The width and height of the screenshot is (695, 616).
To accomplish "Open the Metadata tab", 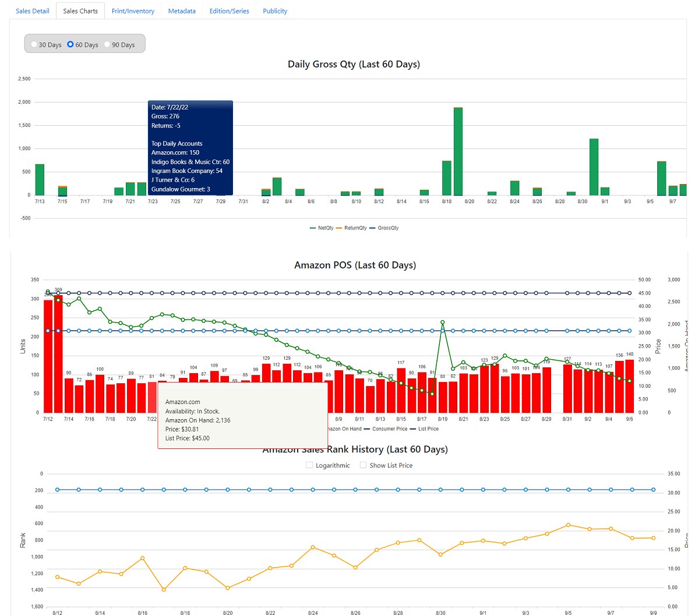I will 182,11.
